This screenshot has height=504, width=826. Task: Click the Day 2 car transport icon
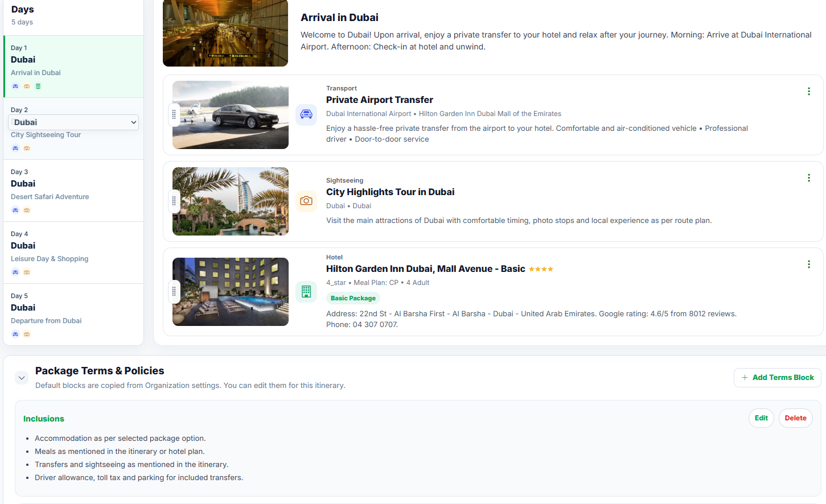click(15, 148)
